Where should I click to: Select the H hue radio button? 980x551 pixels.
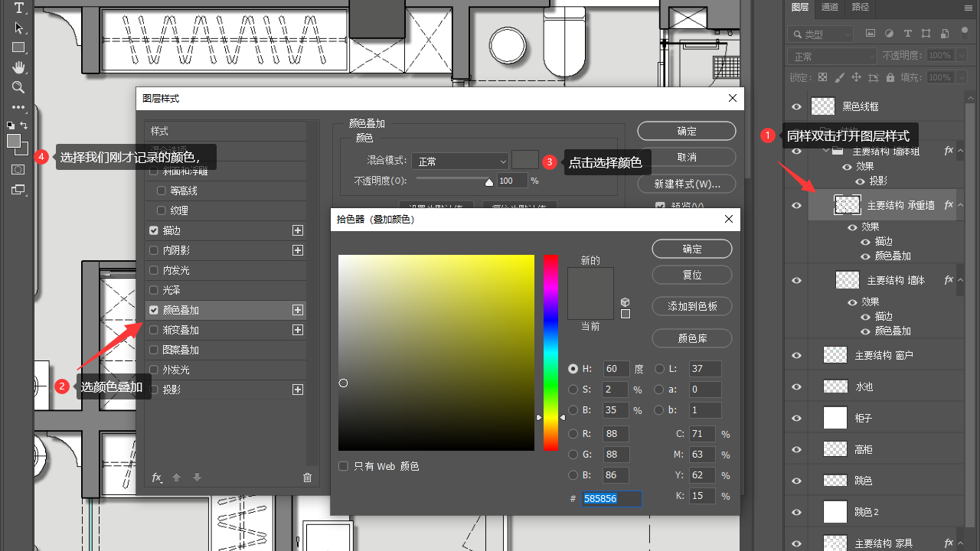point(573,369)
